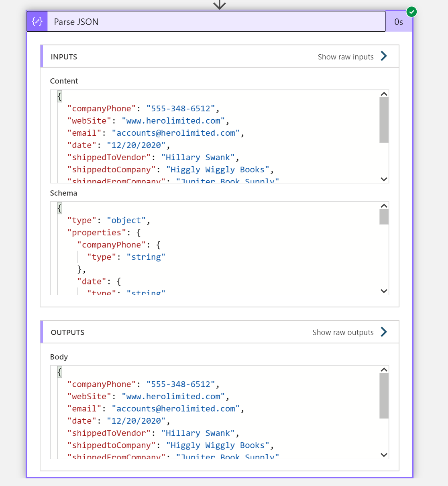448x486 pixels.
Task: Click the flow connector arrow above the action card
Action: click(x=219, y=5)
